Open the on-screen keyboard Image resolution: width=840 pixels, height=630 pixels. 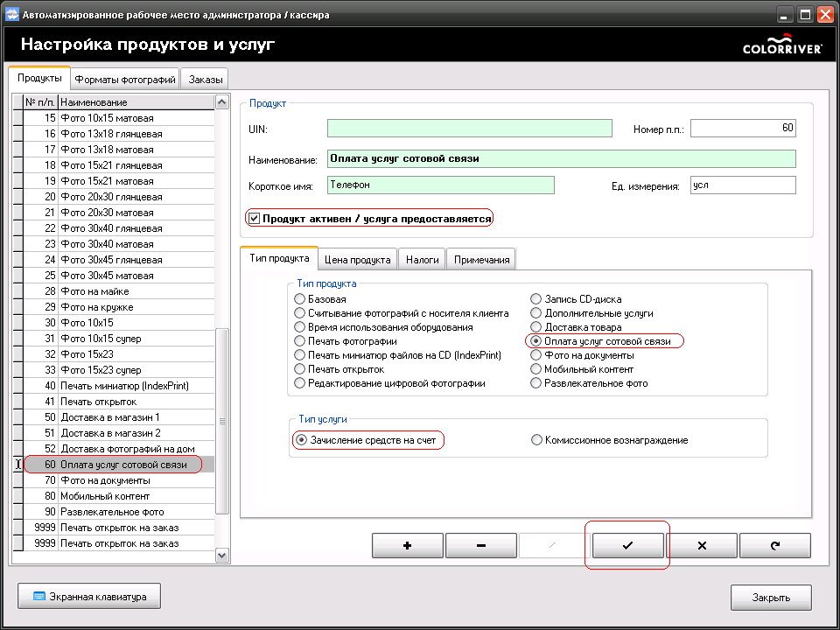(x=88, y=597)
